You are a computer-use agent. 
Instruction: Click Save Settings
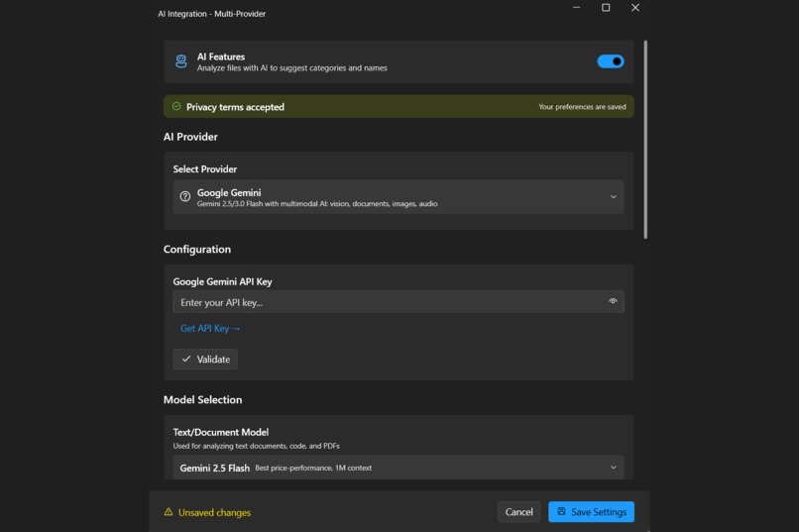tap(591, 512)
